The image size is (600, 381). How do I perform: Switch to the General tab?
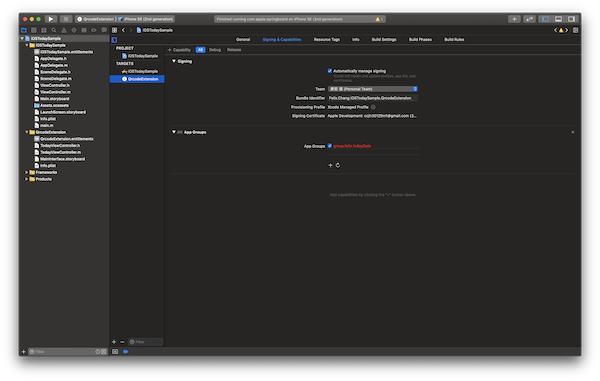[x=243, y=39]
